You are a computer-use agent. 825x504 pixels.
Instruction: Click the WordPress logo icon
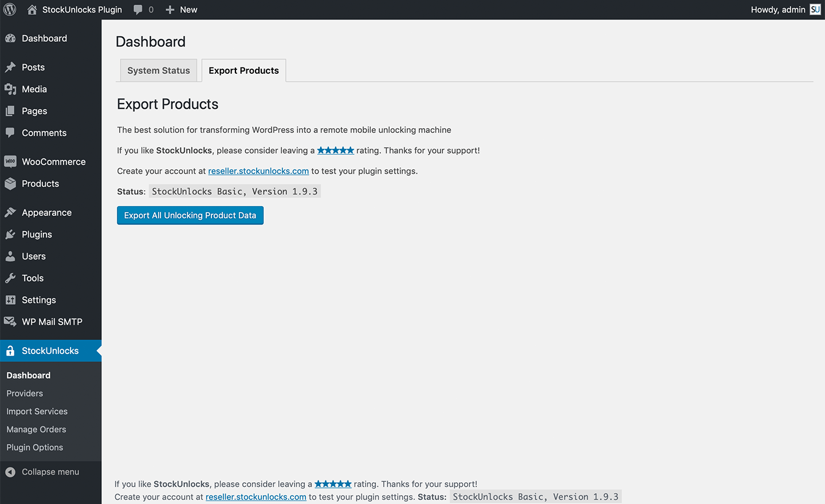(10, 10)
